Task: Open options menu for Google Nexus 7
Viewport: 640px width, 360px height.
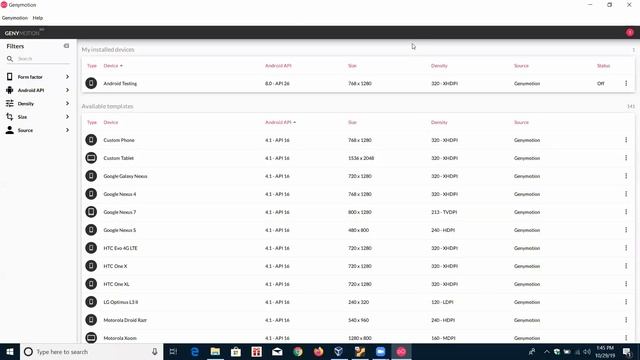Action: coord(626,212)
